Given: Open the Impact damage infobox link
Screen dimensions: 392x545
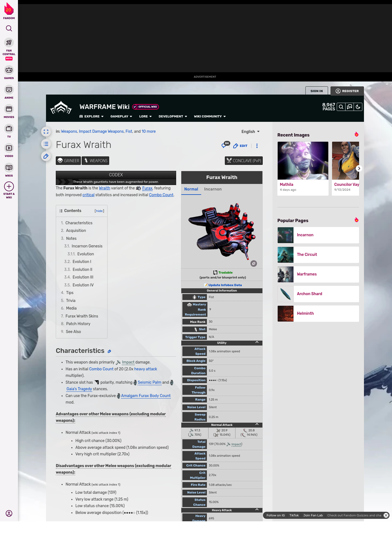Looking at the screenshot, I should (x=236, y=444).
